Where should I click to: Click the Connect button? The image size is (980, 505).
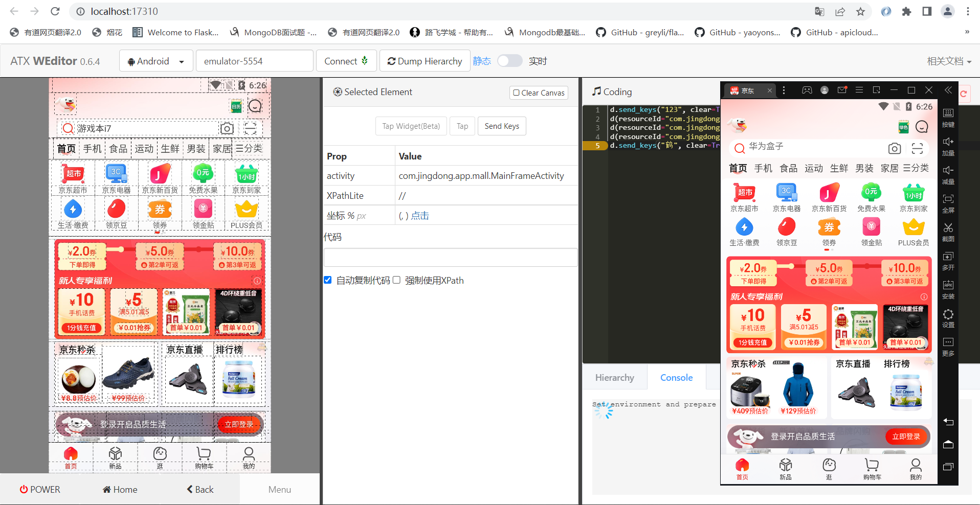pyautogui.click(x=346, y=61)
